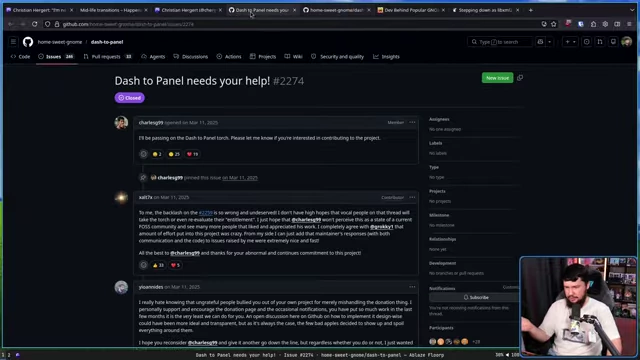Click the GitHub Octocat logo
The height and width of the screenshot is (360, 640).
pyautogui.click(x=28, y=42)
